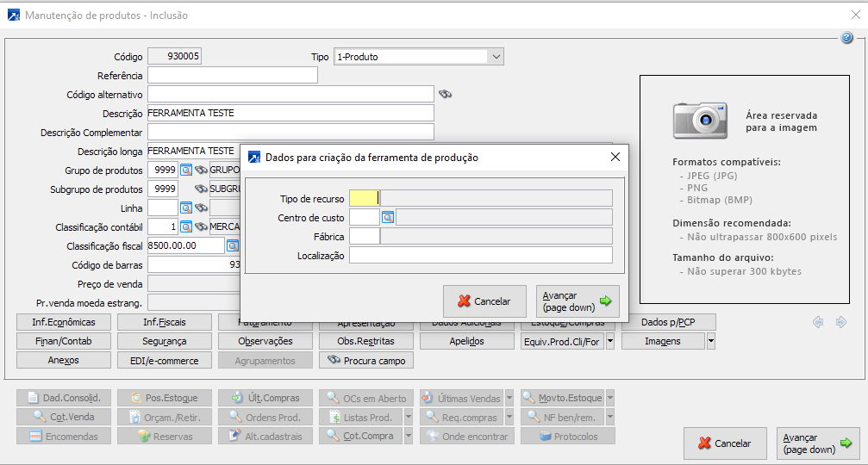This screenshot has width=868, height=465.
Task: Expand Cot.Compra dropdown arrow
Action: (409, 436)
